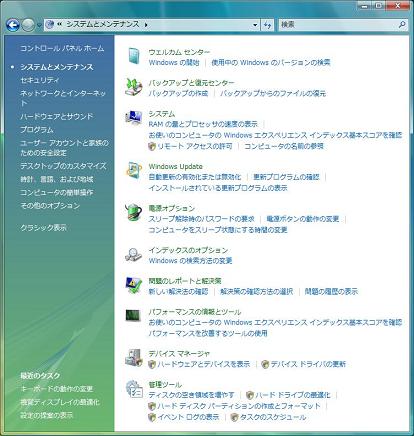The image size is (414, 436).
Task: Open RAM の量とプロセッサの速度の表示
Action: tap(203, 124)
